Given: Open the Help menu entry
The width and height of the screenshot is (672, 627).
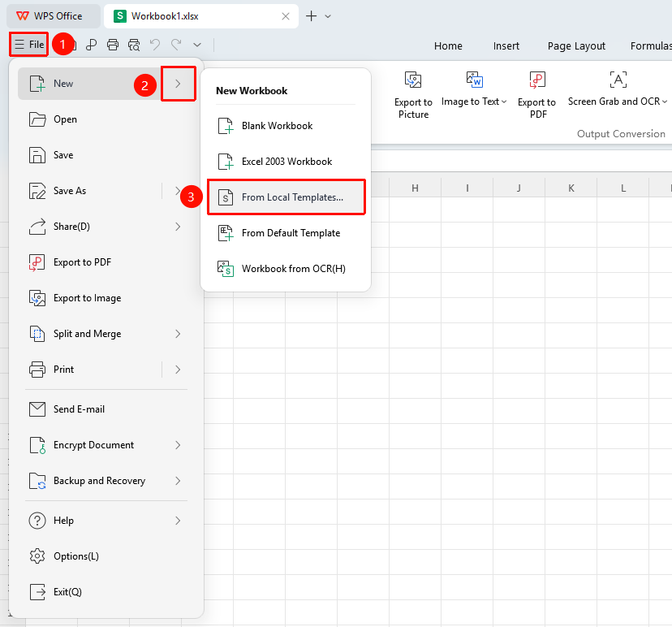Looking at the screenshot, I should [x=106, y=521].
